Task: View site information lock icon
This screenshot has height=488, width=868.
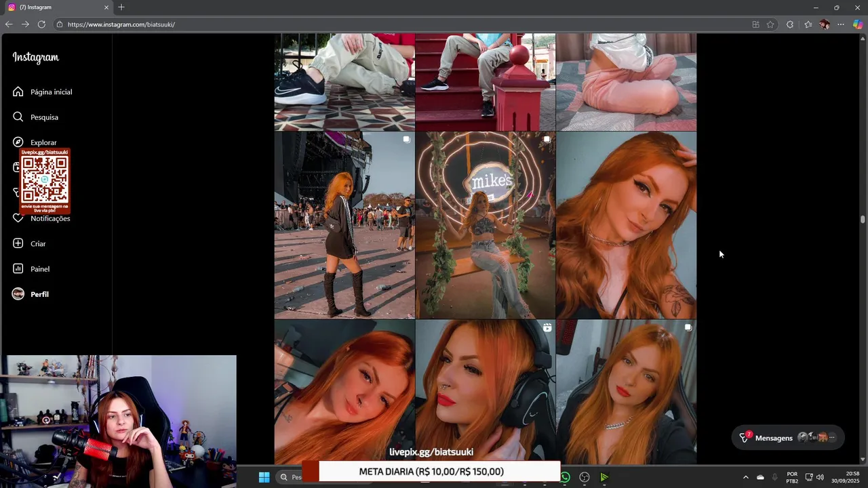Action: (x=60, y=24)
